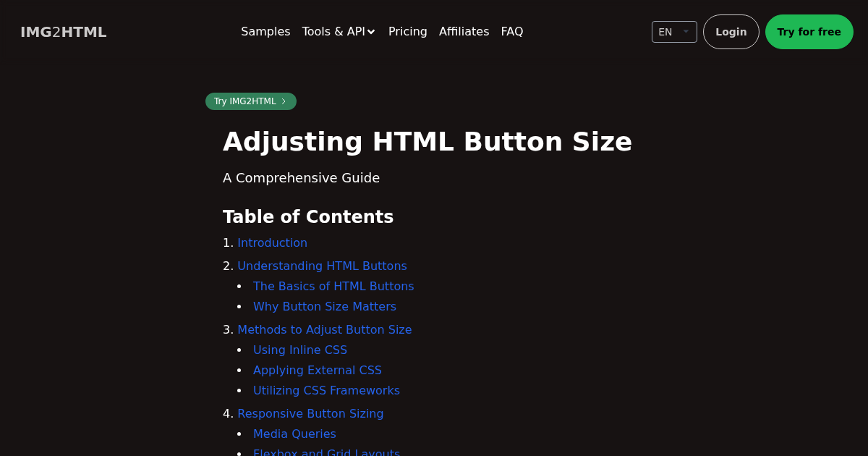Go to The Basics of HTML Buttons

coord(333,287)
